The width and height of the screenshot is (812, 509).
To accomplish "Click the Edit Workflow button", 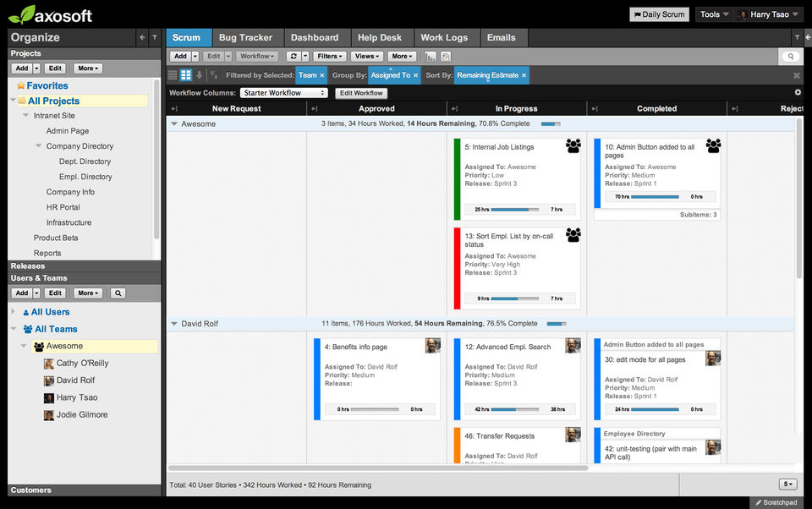I will tap(361, 93).
